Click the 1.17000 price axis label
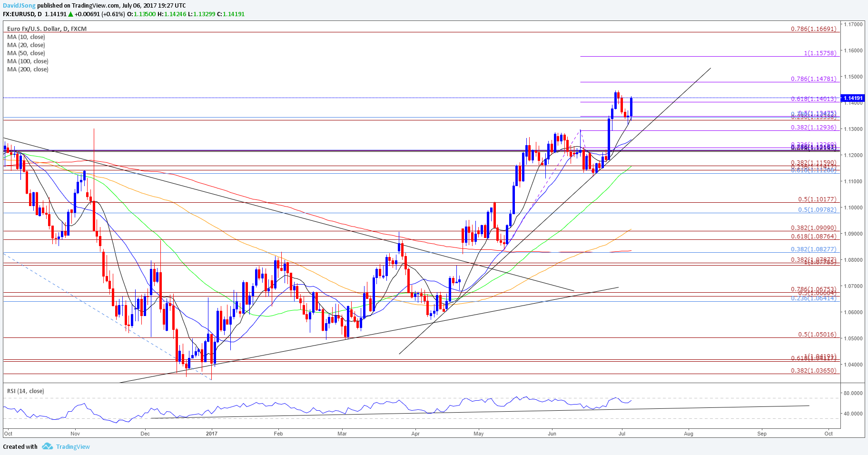Viewport: 868px width, 455px height. (x=853, y=24)
